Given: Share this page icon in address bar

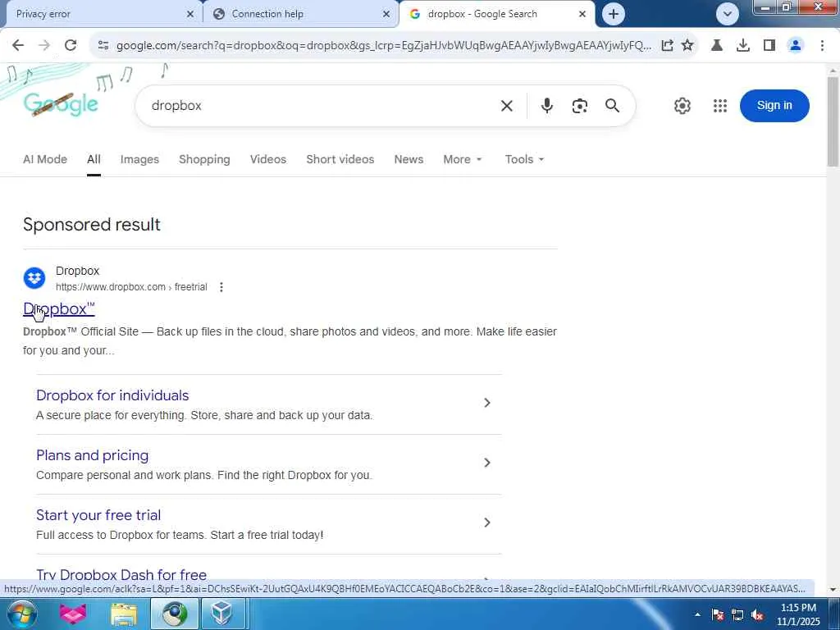Looking at the screenshot, I should click(667, 46).
